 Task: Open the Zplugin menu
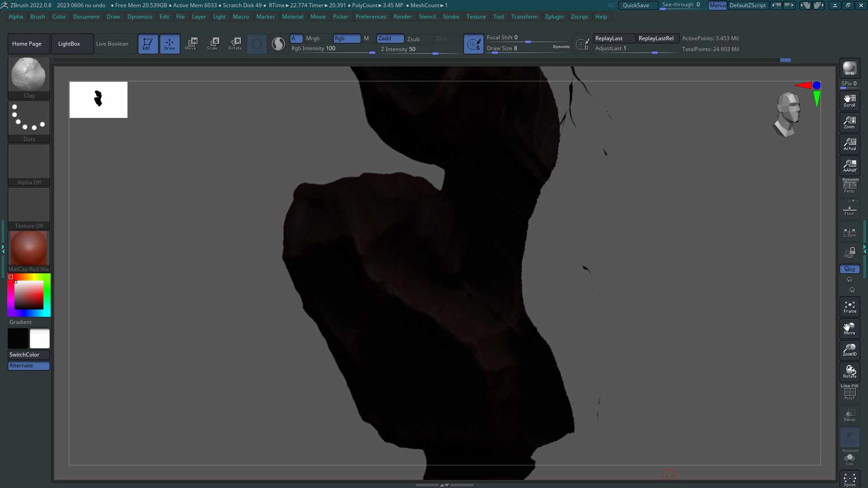point(554,17)
